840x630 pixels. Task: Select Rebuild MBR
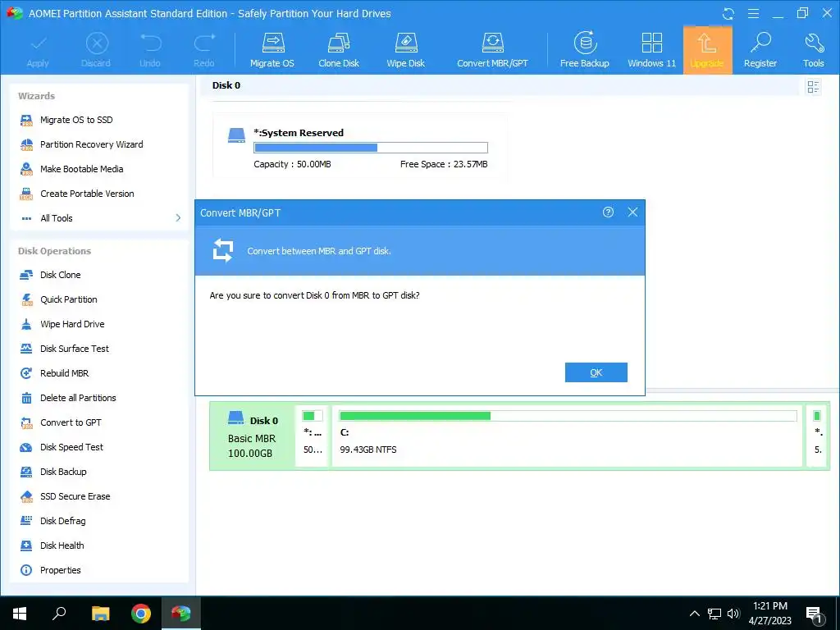[x=64, y=373]
